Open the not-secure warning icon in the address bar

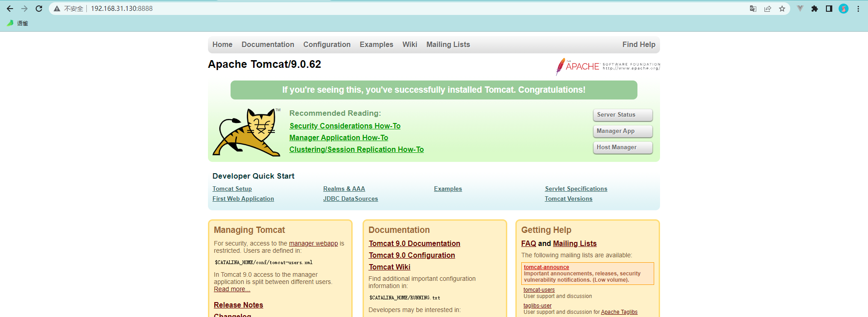(57, 9)
